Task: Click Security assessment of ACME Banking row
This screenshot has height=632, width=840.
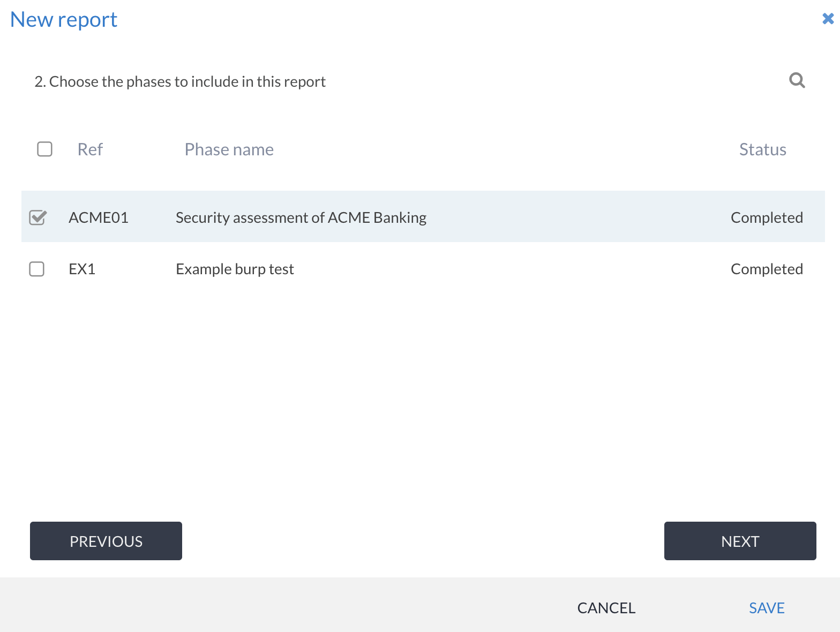Action: point(301,217)
